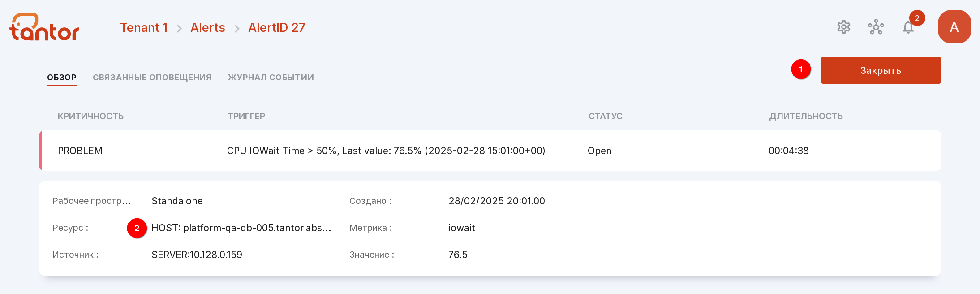The height and width of the screenshot is (294, 980).
Task: Click the Tantor logo
Action: pyautogui.click(x=44, y=27)
